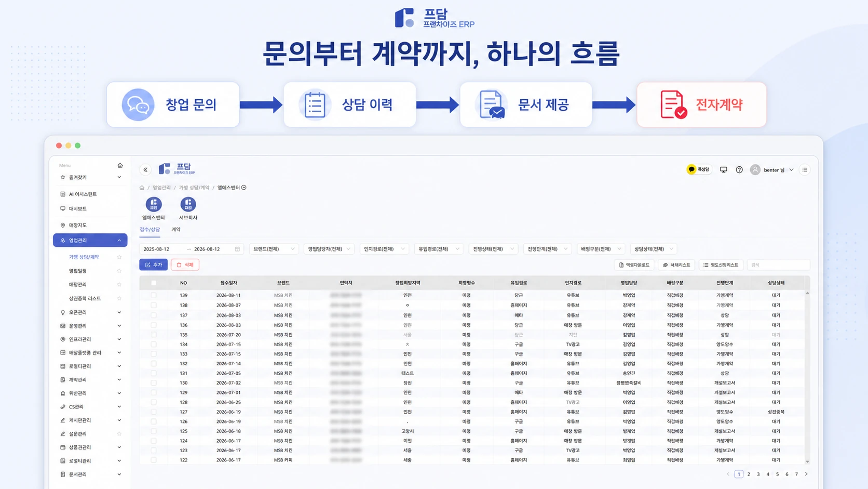This screenshot has height=489, width=868.
Task: Go to 대시보드 in the sidebar
Action: pyautogui.click(x=78, y=208)
